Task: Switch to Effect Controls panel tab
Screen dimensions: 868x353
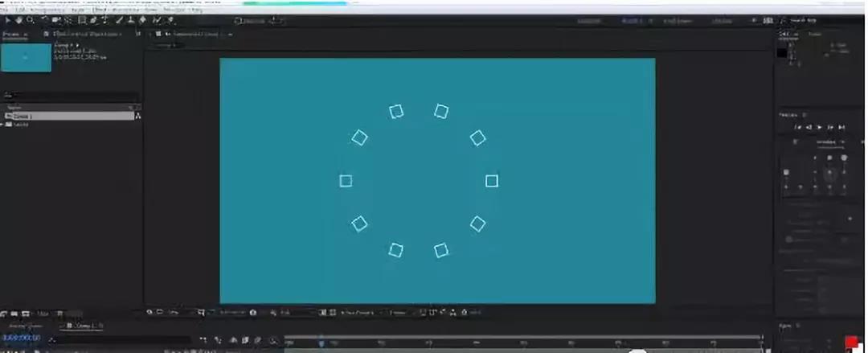Action: [87, 34]
